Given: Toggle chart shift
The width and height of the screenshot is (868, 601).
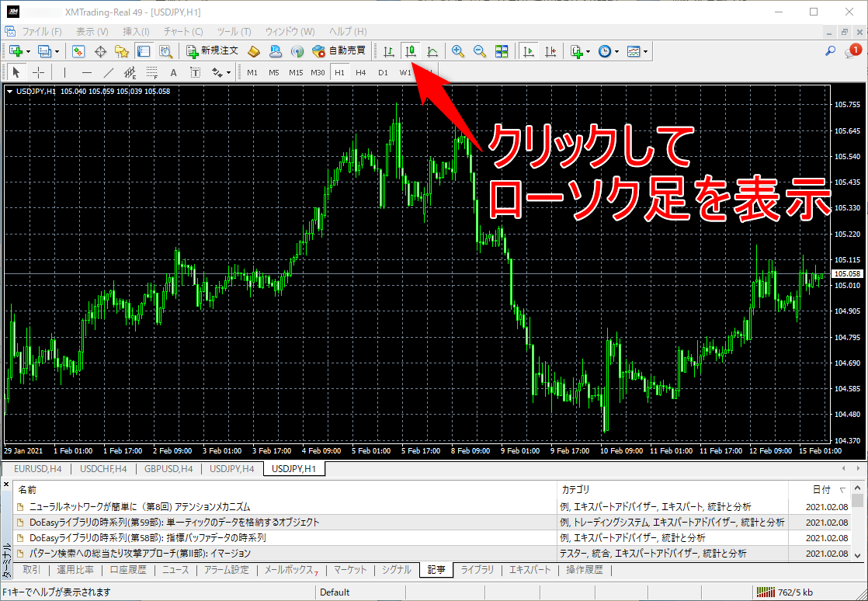Looking at the screenshot, I should (550, 51).
